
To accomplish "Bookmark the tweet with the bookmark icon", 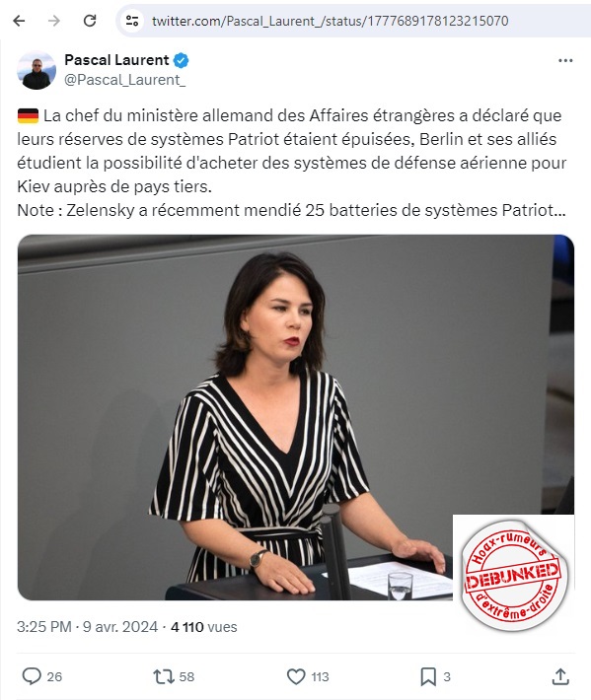I will click(x=428, y=676).
